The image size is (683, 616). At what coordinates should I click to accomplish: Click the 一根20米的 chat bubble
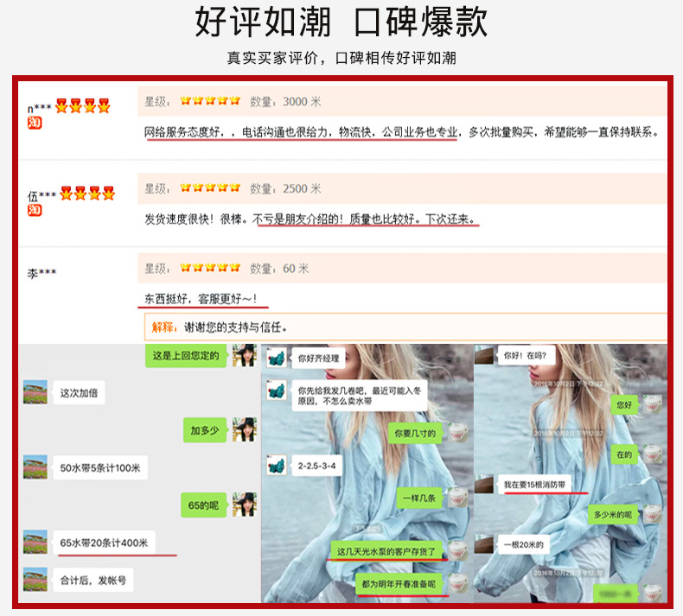coord(524,544)
